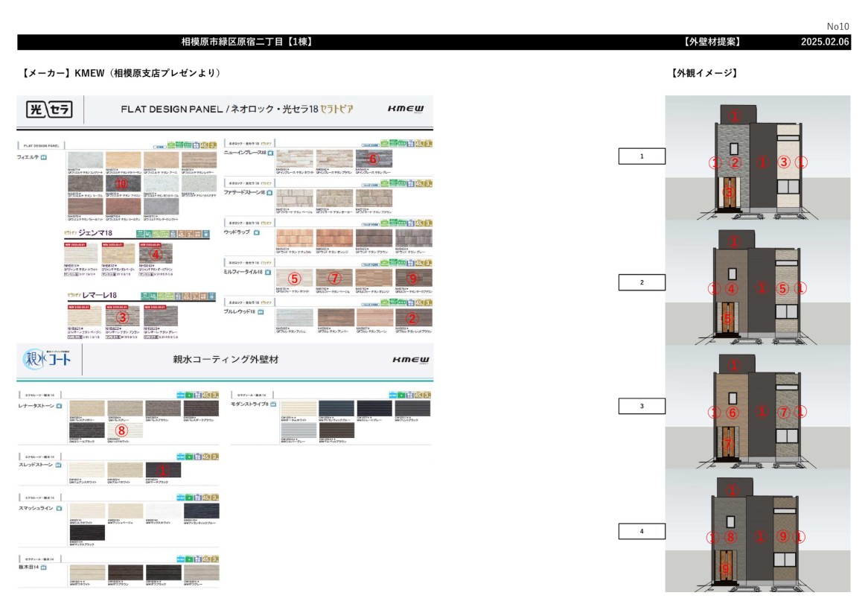The width and height of the screenshot is (868, 613).
Task: Click the ファサードストーン18 series label
Action: (x=244, y=193)
